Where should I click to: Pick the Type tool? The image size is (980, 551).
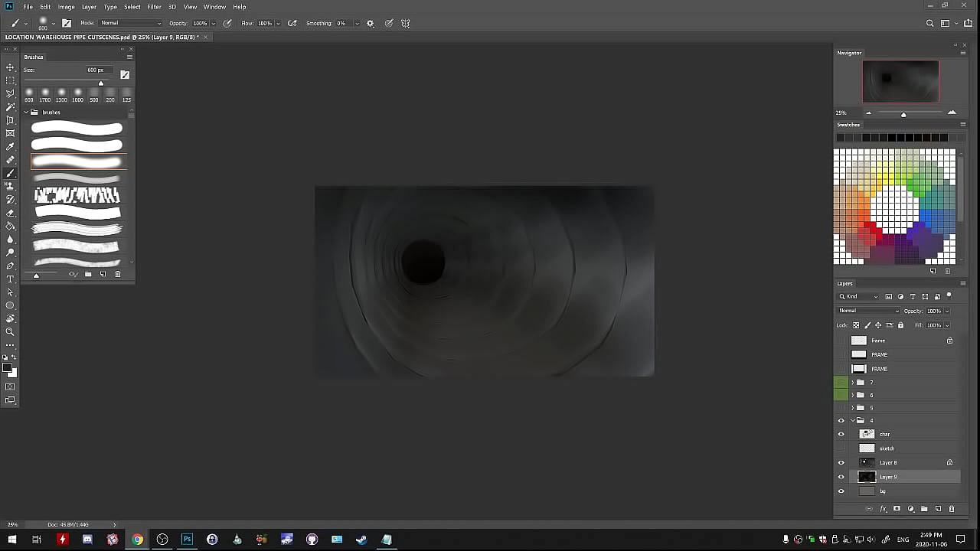[x=10, y=279]
